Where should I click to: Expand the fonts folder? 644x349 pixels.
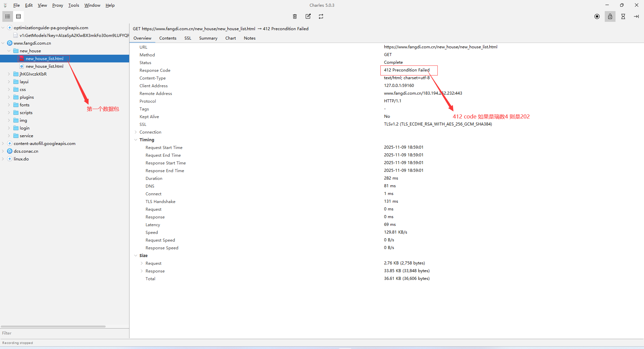[x=9, y=105]
